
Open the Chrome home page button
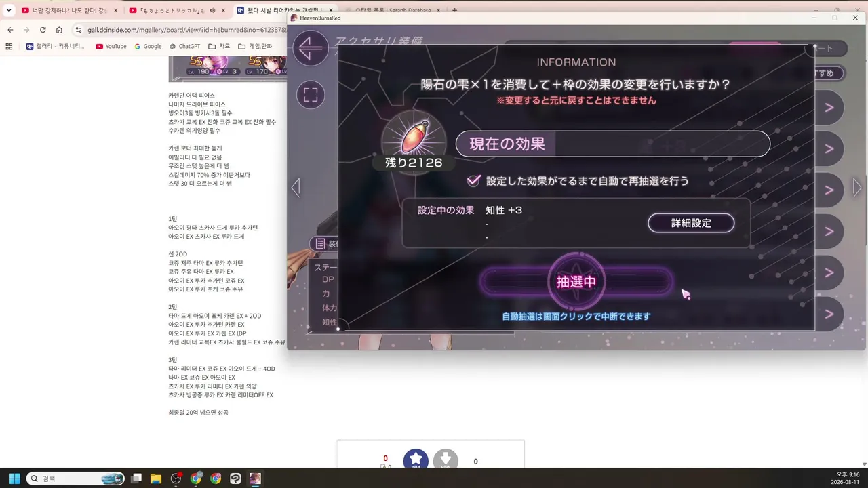tap(59, 30)
